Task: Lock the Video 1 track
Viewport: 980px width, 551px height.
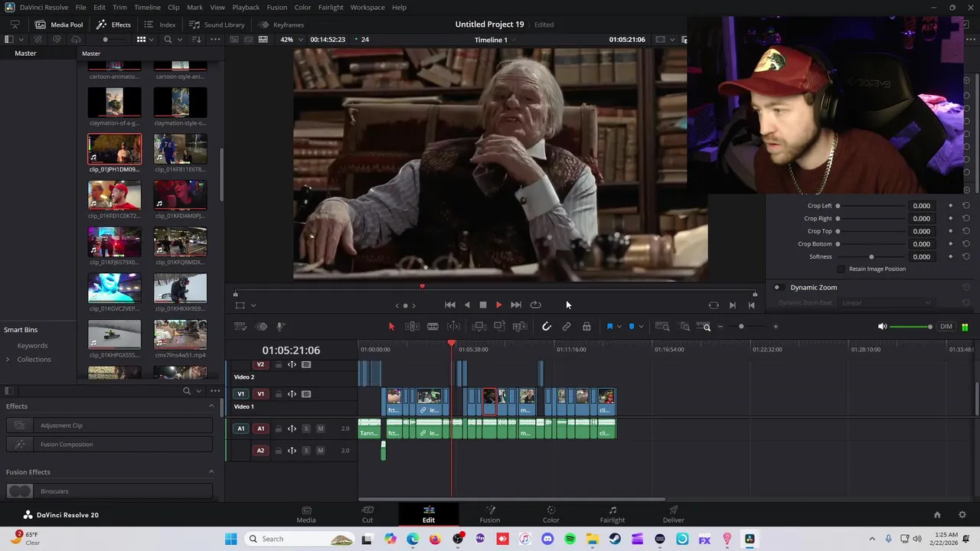Action: [278, 394]
